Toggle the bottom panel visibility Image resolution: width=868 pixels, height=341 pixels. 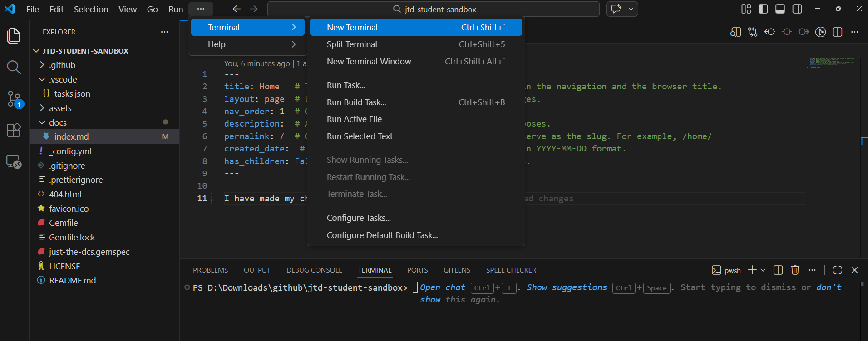tap(780, 9)
